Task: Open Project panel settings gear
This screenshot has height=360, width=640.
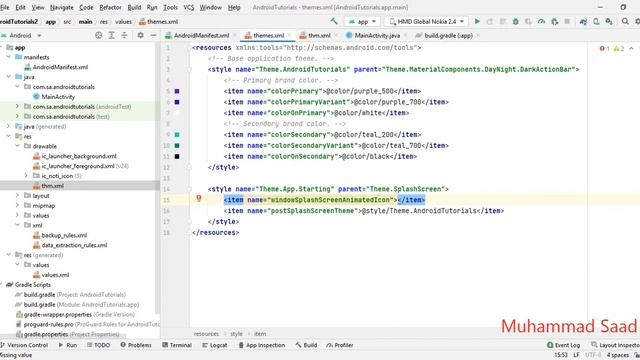Action: (140, 36)
